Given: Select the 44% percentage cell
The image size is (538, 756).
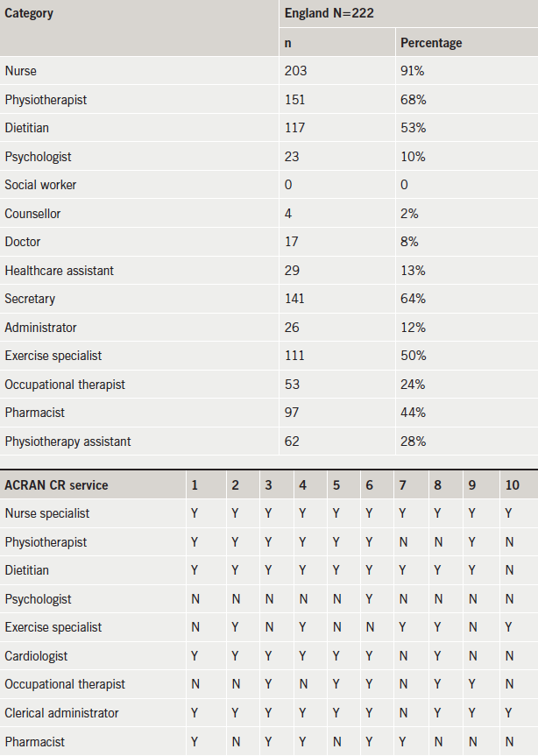Looking at the screenshot, I should pyautogui.click(x=413, y=413).
